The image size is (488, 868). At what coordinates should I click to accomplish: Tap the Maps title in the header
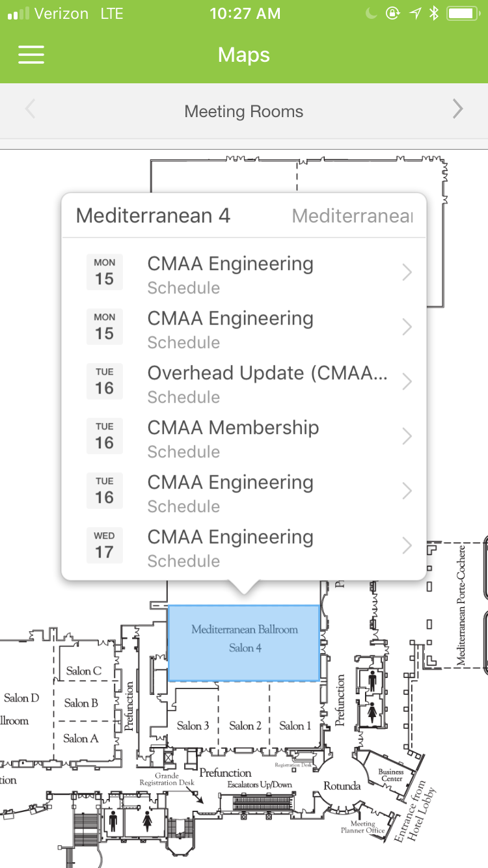point(244,55)
